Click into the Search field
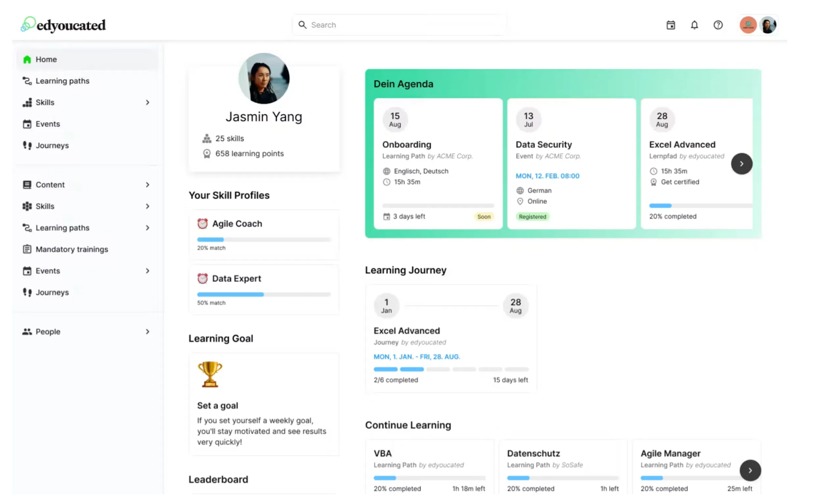Image resolution: width=819 pixels, height=504 pixels. [399, 25]
